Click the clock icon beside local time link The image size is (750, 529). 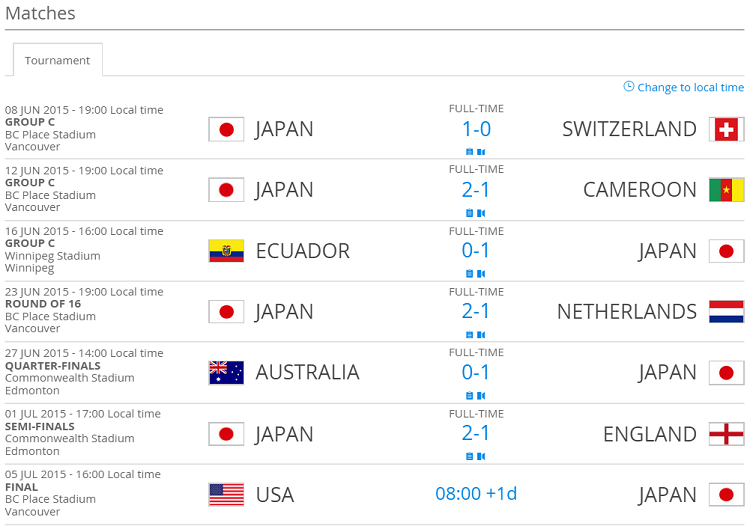[629, 87]
